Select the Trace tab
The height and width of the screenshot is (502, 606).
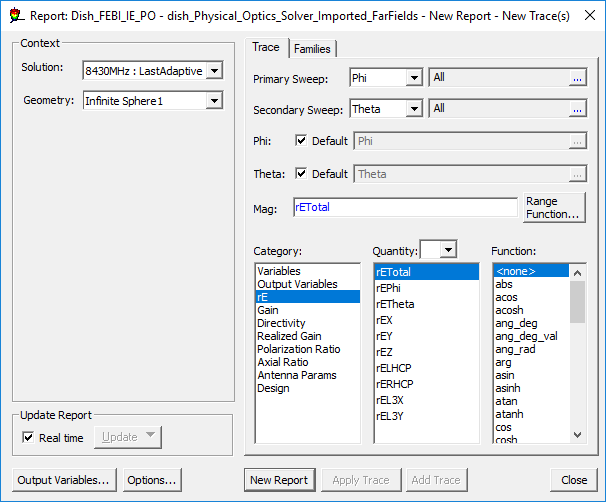tap(266, 48)
